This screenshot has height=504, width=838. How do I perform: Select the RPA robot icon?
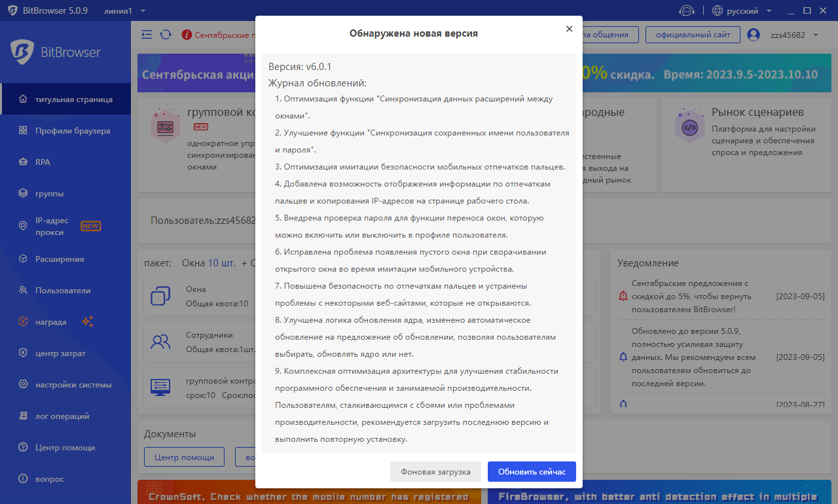23,162
